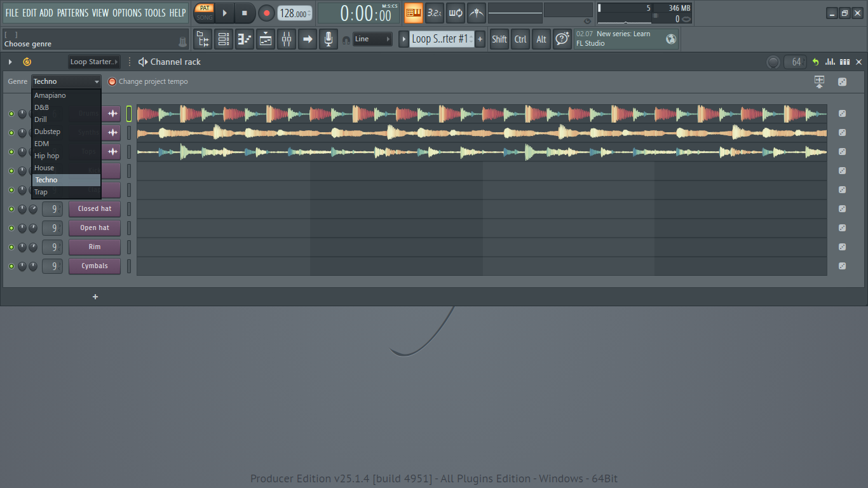
Task: Click the Rim pan knob
Action: (x=22, y=247)
